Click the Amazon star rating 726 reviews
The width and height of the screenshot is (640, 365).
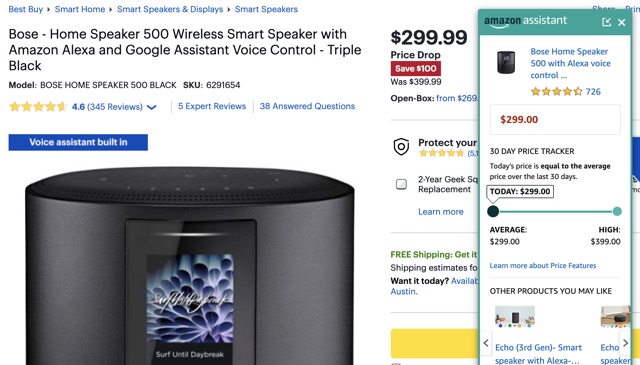(566, 91)
